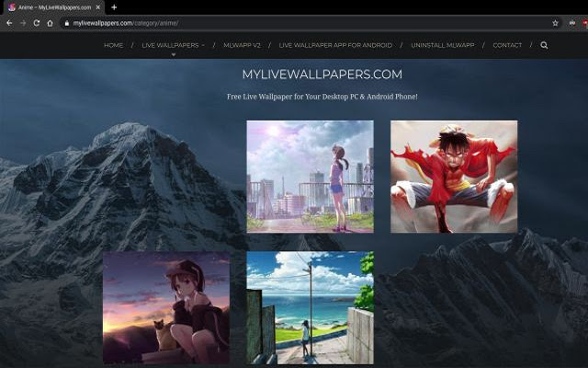Reload the page with the refresh icon
This screenshot has width=588, height=368.
coord(37,23)
